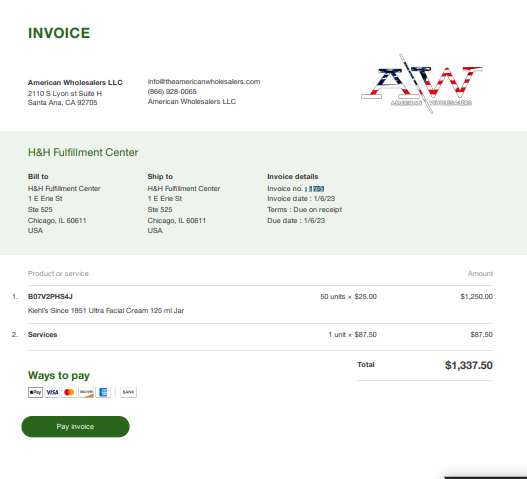The width and height of the screenshot is (527, 479).
Task: Click the INVOICE title
Action: [59, 33]
